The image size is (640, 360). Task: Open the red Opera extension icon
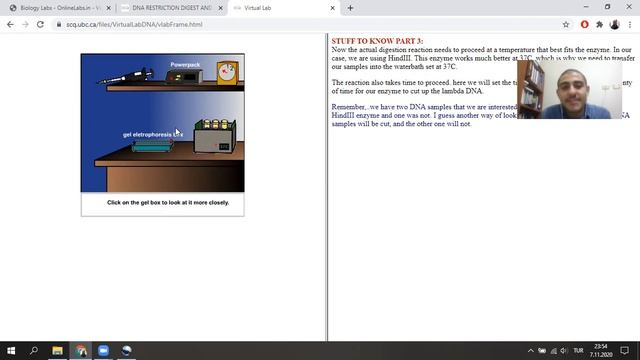[584, 24]
